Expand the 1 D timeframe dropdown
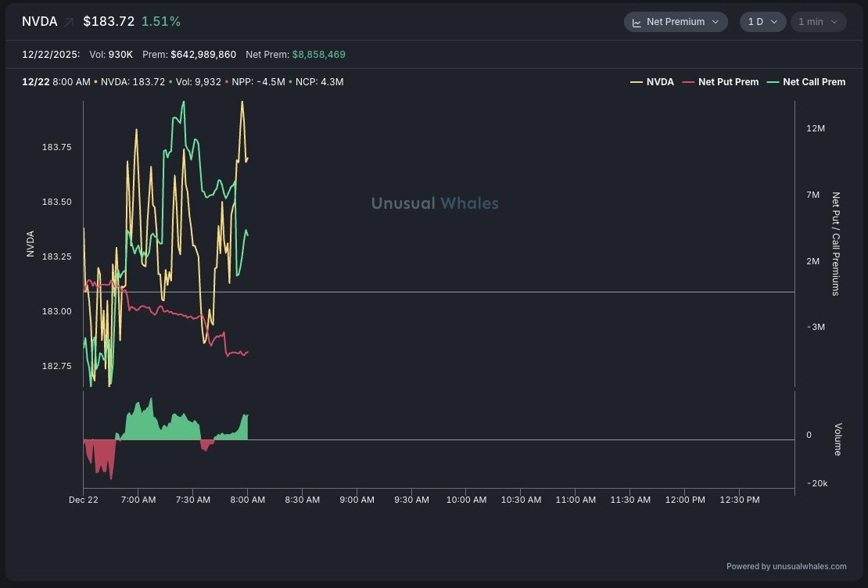The width and height of the screenshot is (868, 588). click(x=763, y=22)
